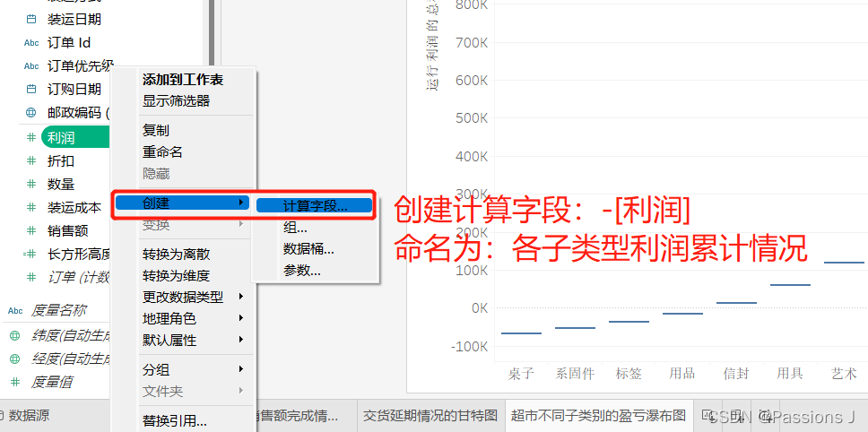Select the 订购日期 field
The width and height of the screenshot is (868, 432).
tap(74, 90)
